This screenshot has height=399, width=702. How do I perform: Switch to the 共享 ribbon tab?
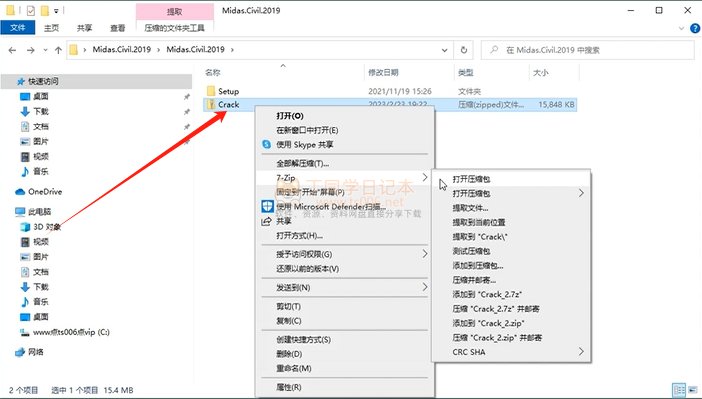pos(84,28)
